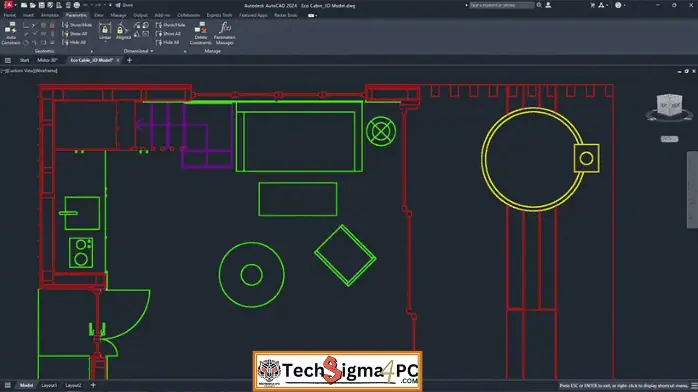Add a new drawing tab with plus
Screen dimensions: 698x392
point(130,60)
